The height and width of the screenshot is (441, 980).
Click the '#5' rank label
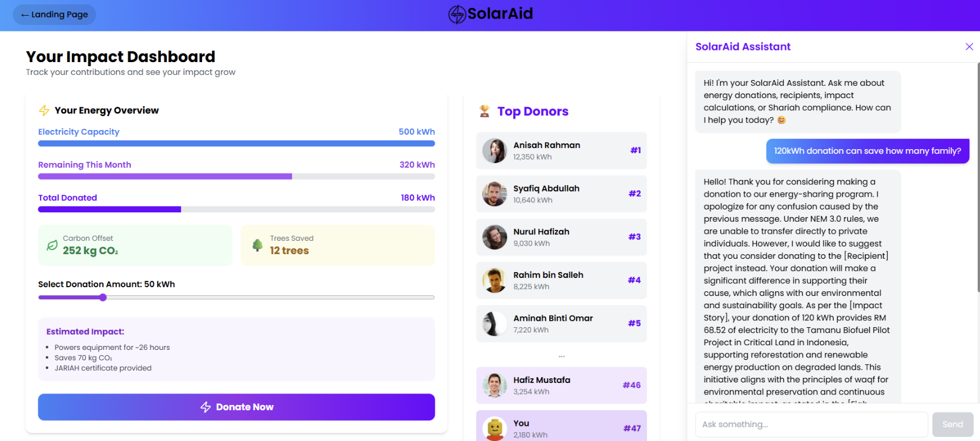coord(635,323)
